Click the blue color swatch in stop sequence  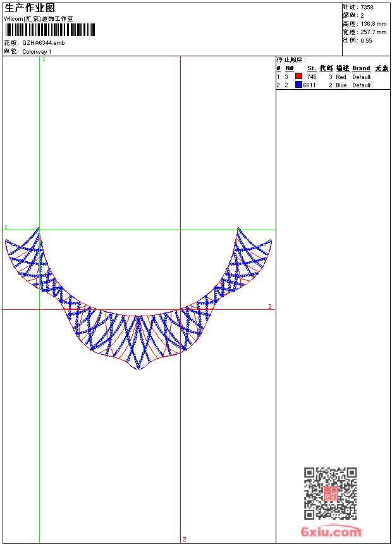click(x=298, y=85)
